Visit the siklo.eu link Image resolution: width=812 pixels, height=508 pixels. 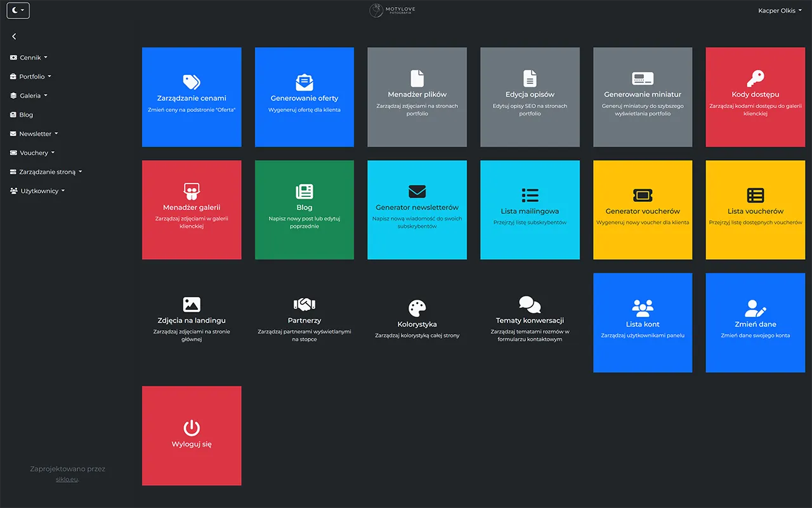66,479
